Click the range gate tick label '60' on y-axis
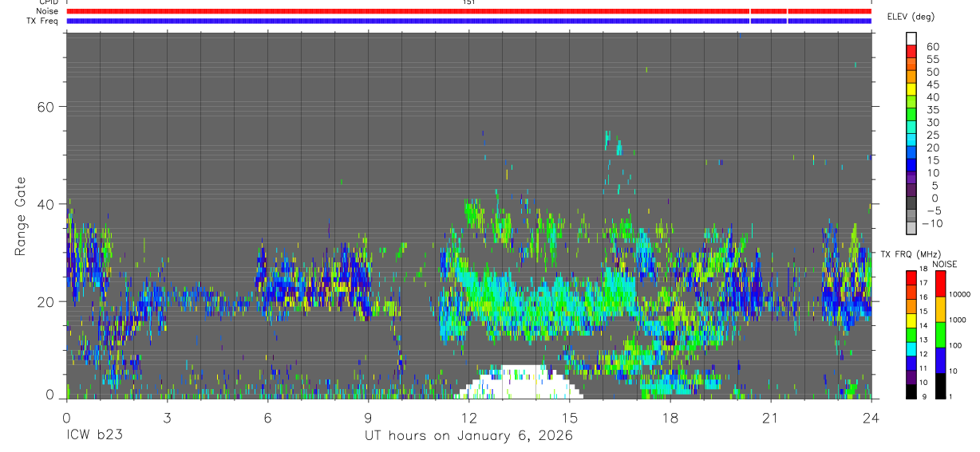 coord(44,107)
